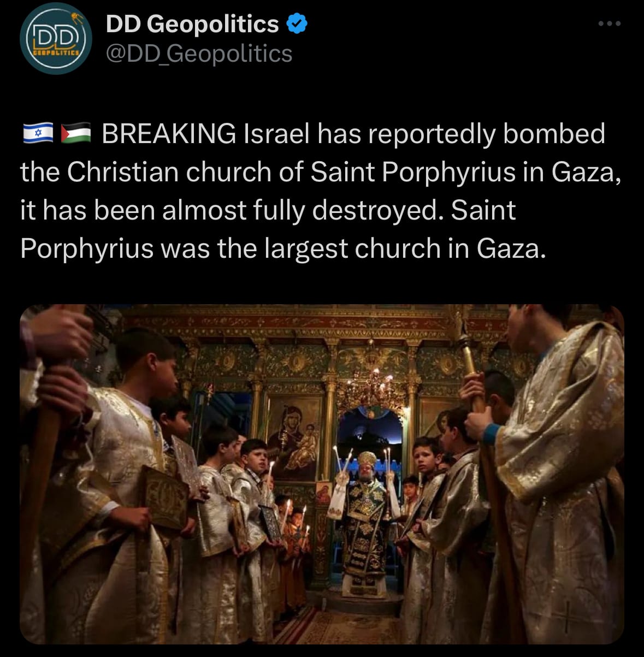Click the Israel flag emoji
Screen dimensions: 644x657
pyautogui.click(x=38, y=133)
